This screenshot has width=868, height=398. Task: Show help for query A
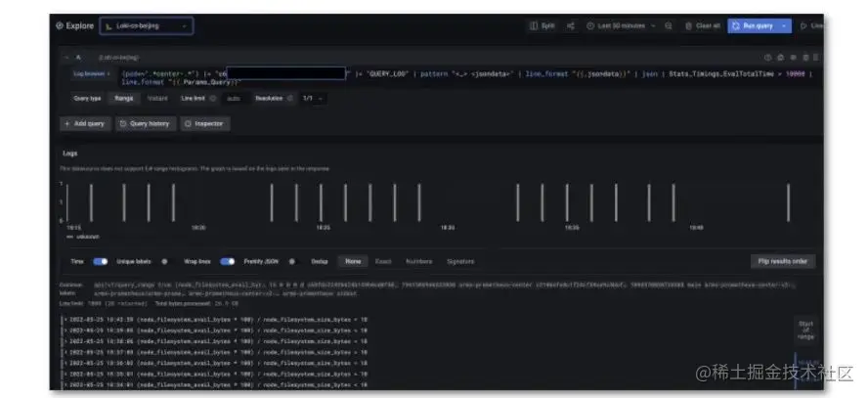click(767, 57)
